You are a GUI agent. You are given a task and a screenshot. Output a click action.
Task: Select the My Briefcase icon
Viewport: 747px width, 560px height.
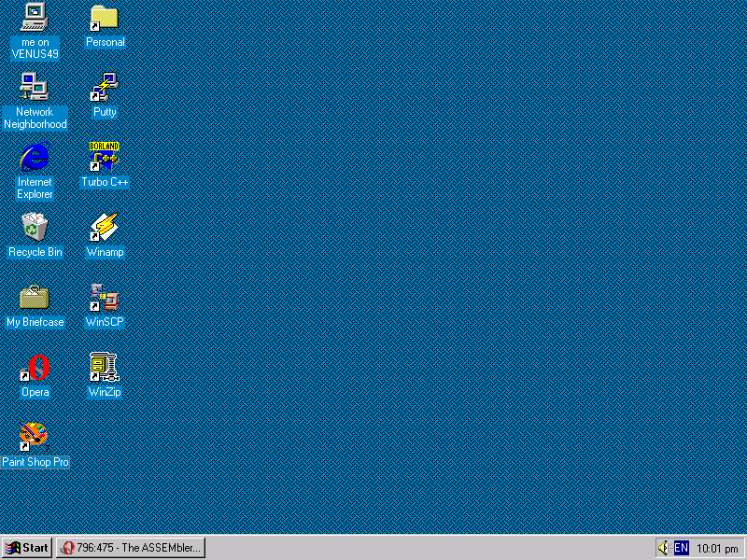click(x=35, y=296)
